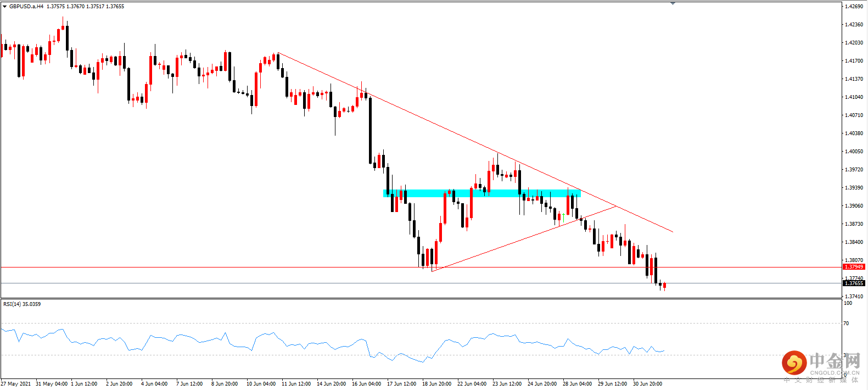The image size is (868, 390).
Task: Click the 14 Jun 20:00 time label
Action: pyautogui.click(x=332, y=384)
